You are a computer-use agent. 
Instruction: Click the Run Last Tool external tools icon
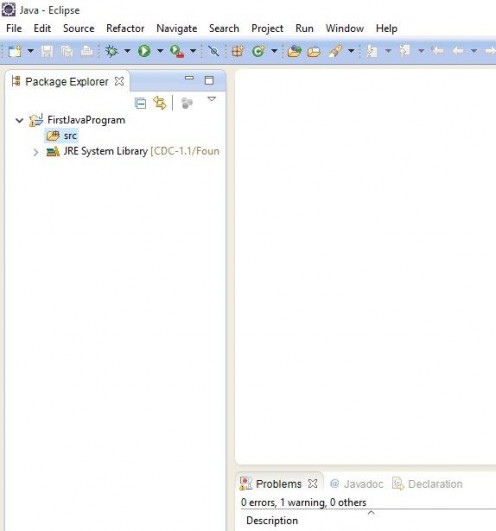177,51
